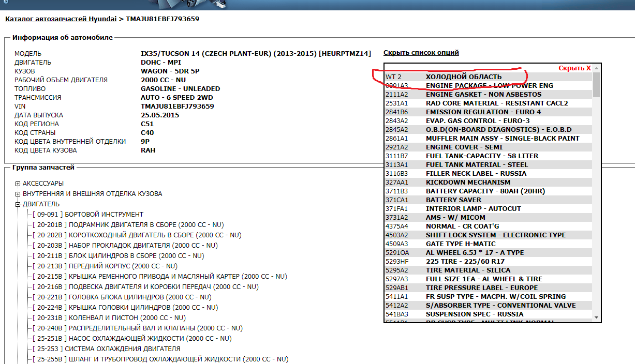The image size is (635, 364).
Task: Select the FILLER NECK LABEL - RUSSIA option
Action: (x=489, y=174)
